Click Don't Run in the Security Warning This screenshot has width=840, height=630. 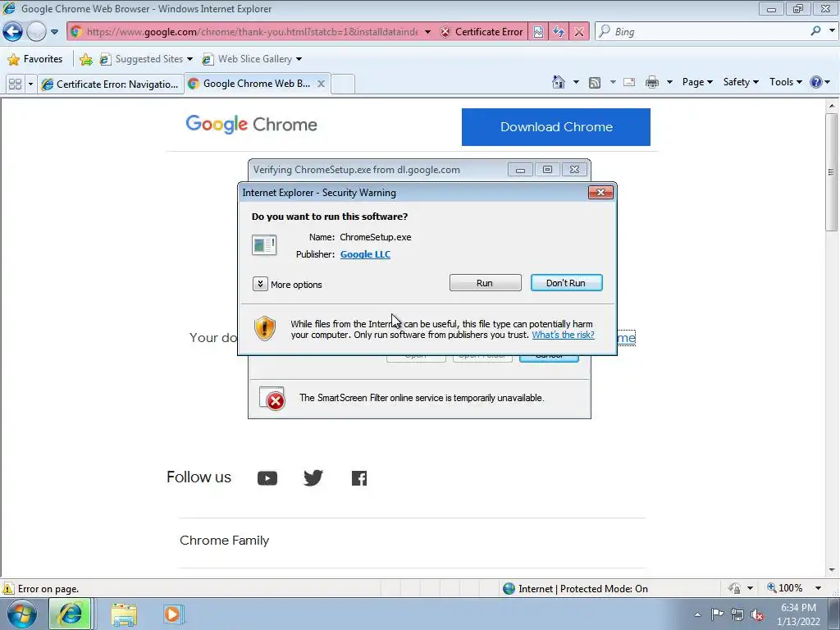[566, 283]
